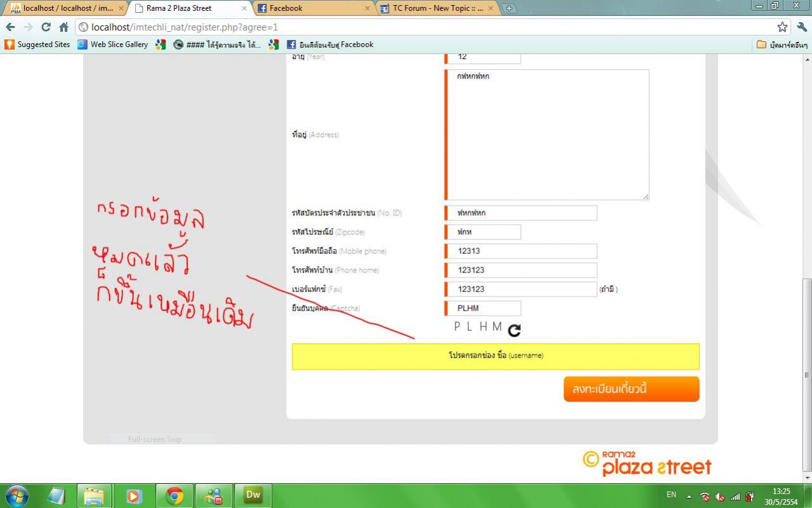Go back to the previous page
Screen dimensions: 812x508
pos(10,27)
